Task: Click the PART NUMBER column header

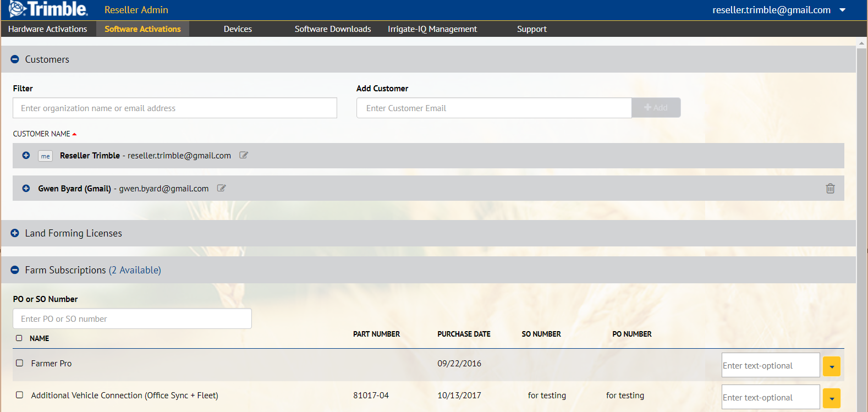Action: [376, 334]
